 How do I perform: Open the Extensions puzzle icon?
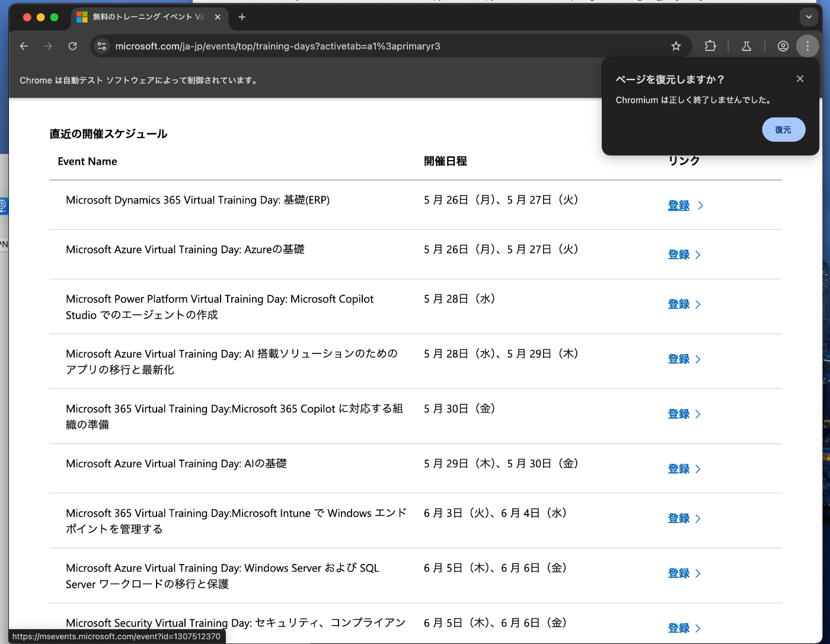point(710,46)
